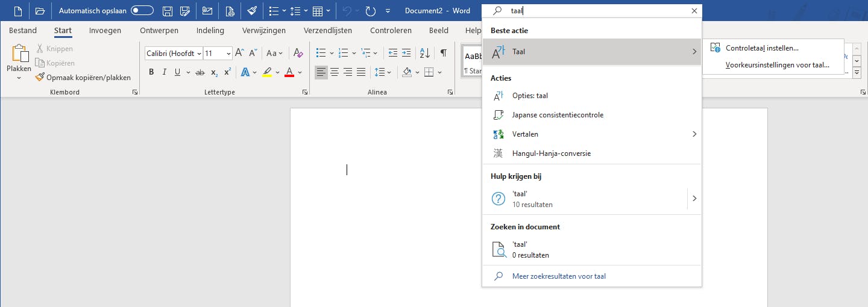
Task: Apply the red font color
Action: pyautogui.click(x=289, y=72)
